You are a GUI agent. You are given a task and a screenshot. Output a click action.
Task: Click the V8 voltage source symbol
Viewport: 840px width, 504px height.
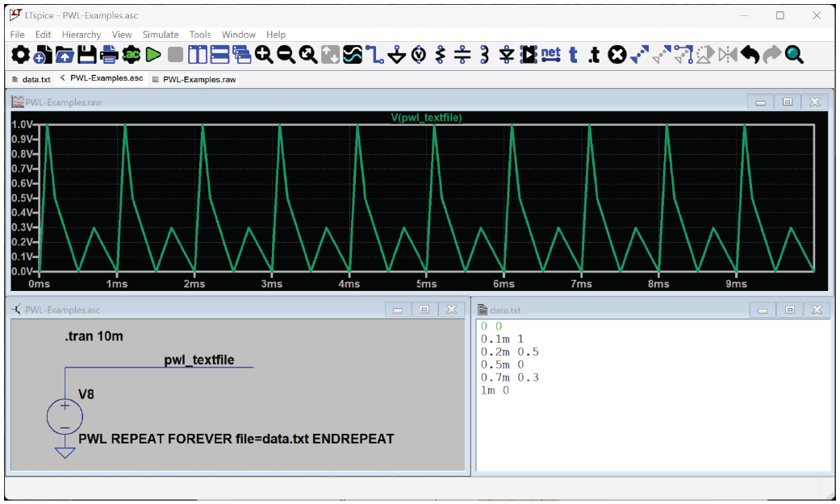pyautogui.click(x=65, y=415)
